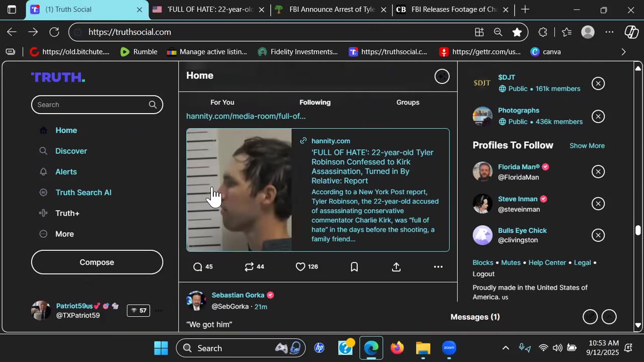Open the canva bookmark
Viewport: 644px width, 362px height.
[545, 52]
